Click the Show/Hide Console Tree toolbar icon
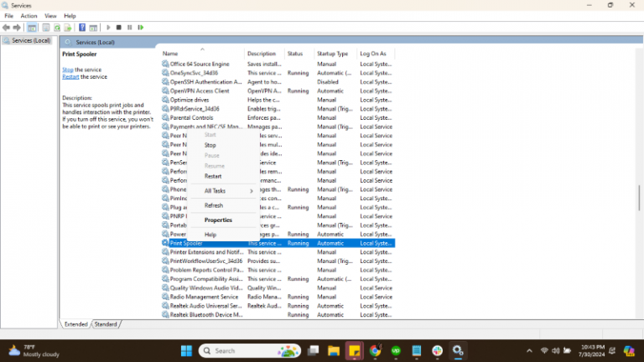The width and height of the screenshot is (644, 362). pos(32,27)
